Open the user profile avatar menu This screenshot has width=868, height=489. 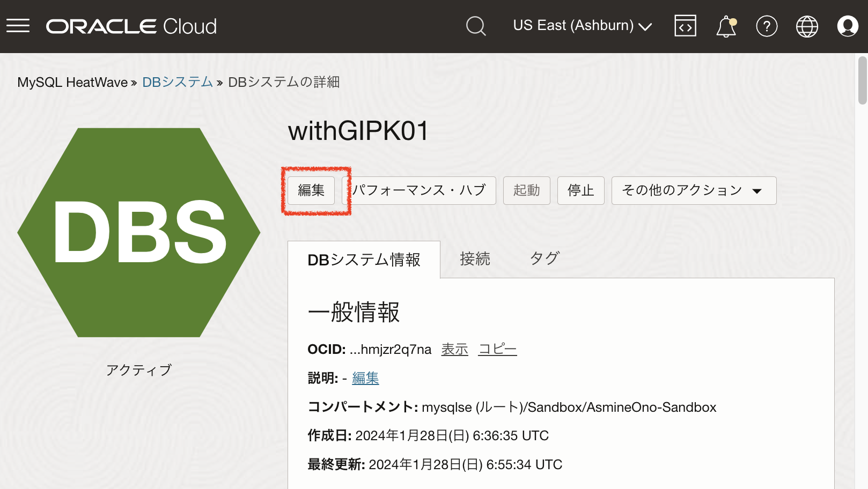coord(848,26)
